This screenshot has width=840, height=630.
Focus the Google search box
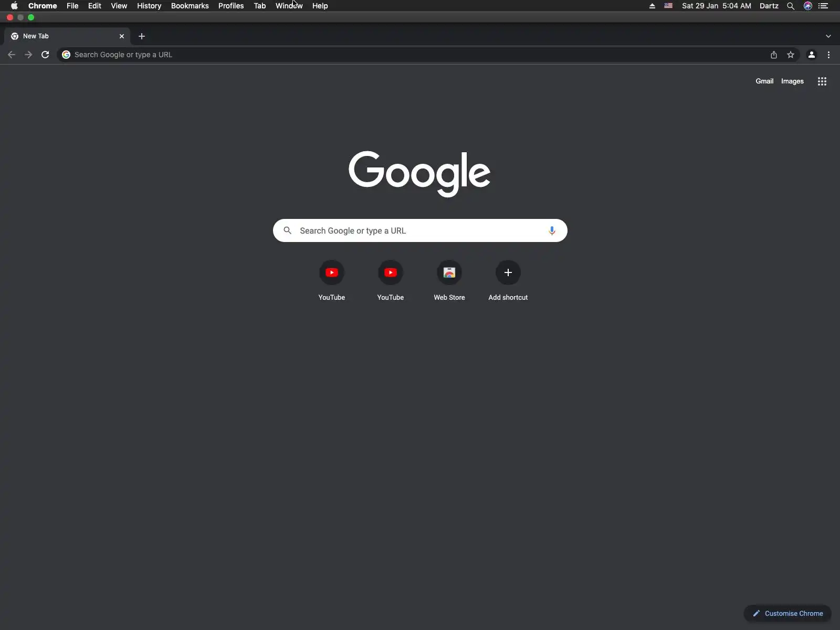pyautogui.click(x=420, y=230)
